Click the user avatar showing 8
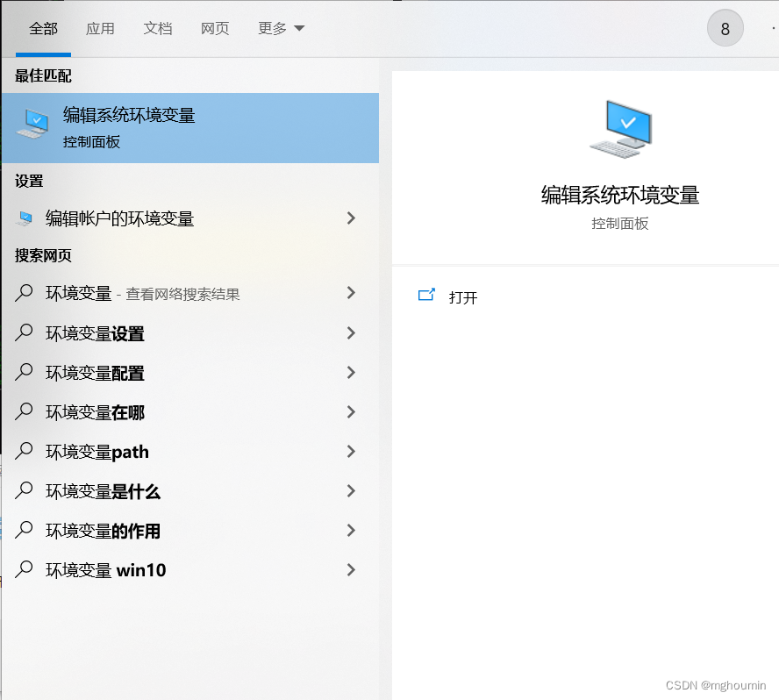The image size is (779, 700). coord(725,27)
